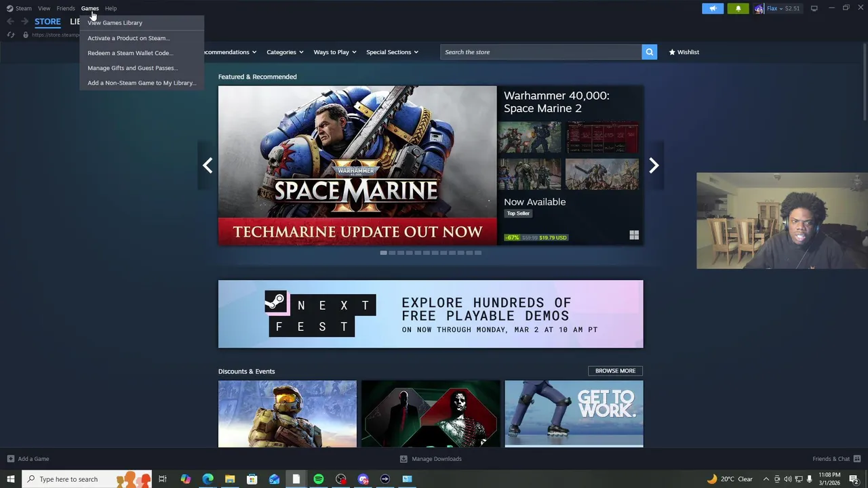The width and height of the screenshot is (868, 488).
Task: Click the store search magnifier button
Action: pyautogui.click(x=649, y=52)
